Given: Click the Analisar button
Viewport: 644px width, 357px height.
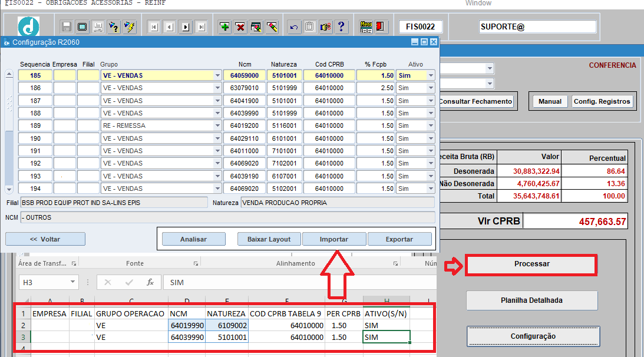Looking at the screenshot, I should pyautogui.click(x=193, y=239).
